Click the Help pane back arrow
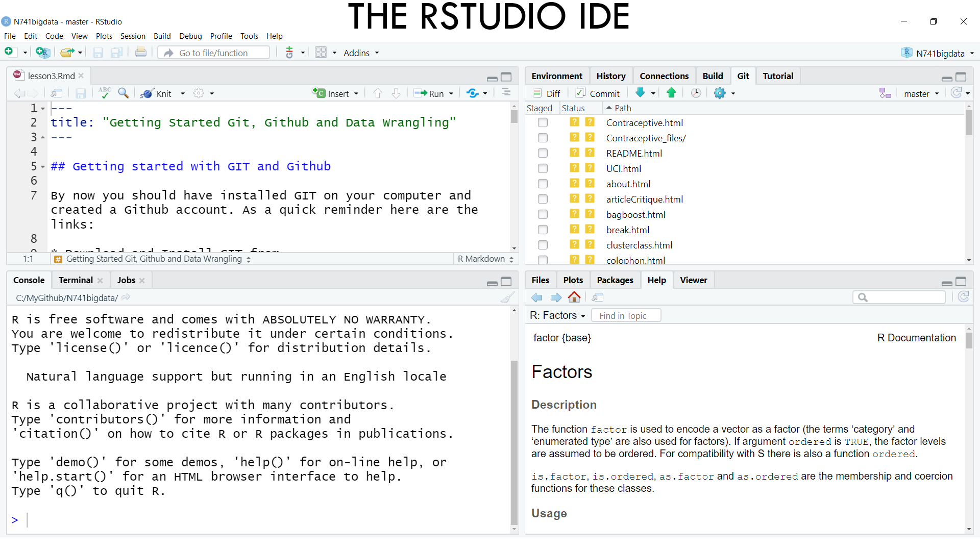Image resolution: width=980 pixels, height=551 pixels. pyautogui.click(x=537, y=297)
